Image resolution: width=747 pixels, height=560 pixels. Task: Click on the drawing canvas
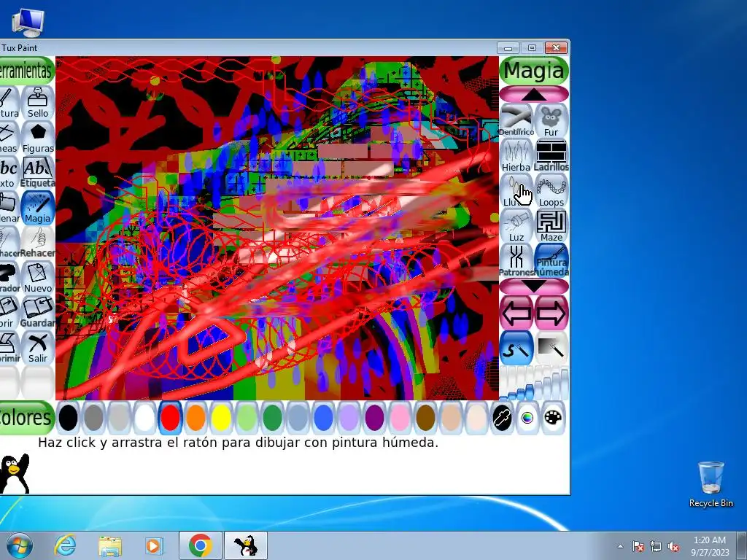[277, 228]
